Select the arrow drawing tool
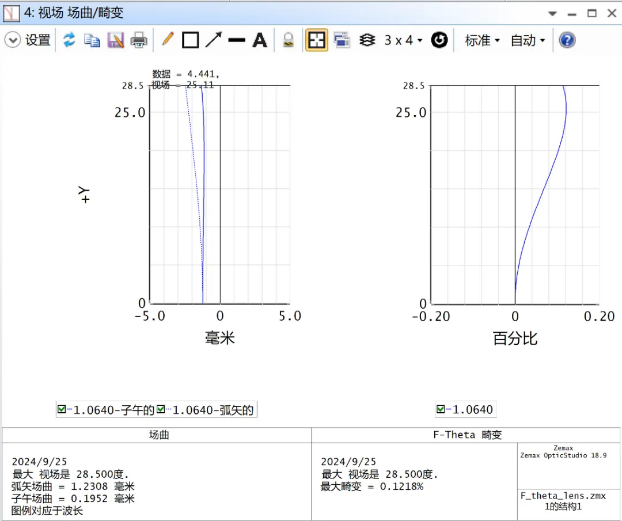Viewport: 622px width, 521px height. (213, 41)
